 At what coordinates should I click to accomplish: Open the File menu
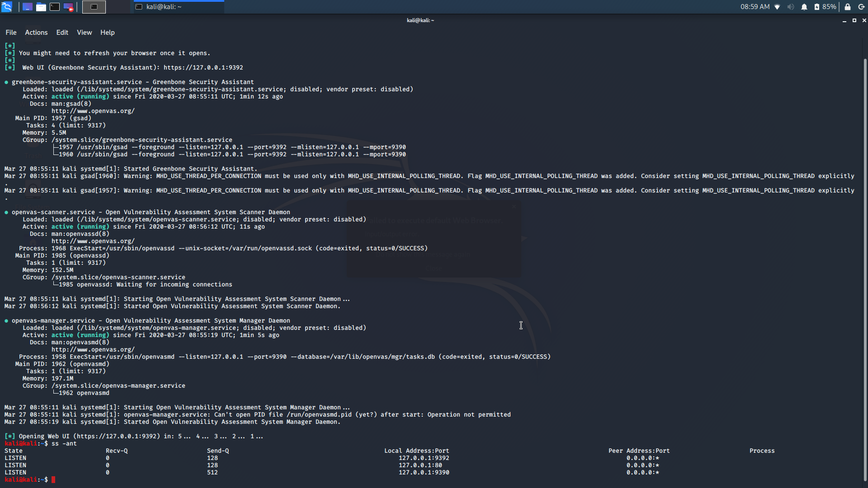point(11,33)
